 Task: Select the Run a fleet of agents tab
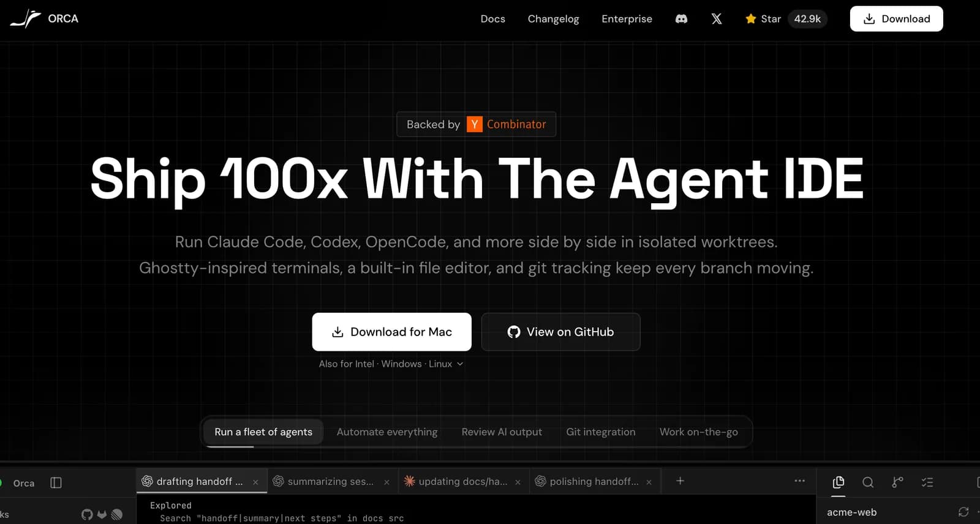click(x=263, y=432)
